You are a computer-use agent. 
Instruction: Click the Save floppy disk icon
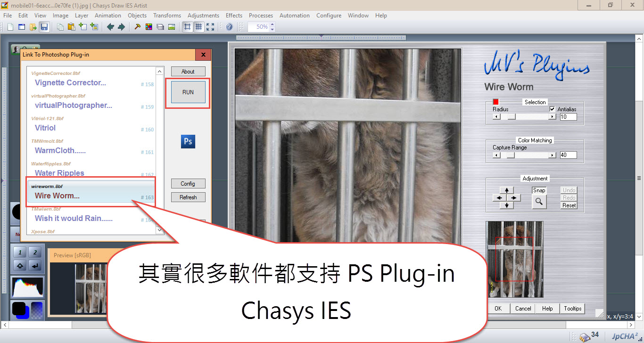pyautogui.click(x=44, y=27)
